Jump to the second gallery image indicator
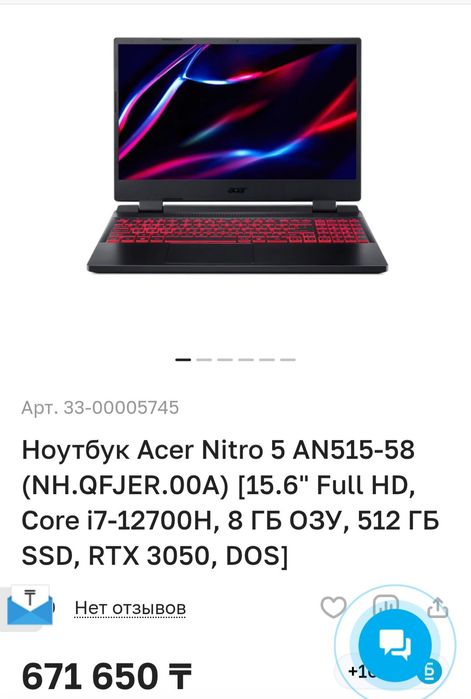Viewport: 471px width, 699px height. click(x=204, y=359)
